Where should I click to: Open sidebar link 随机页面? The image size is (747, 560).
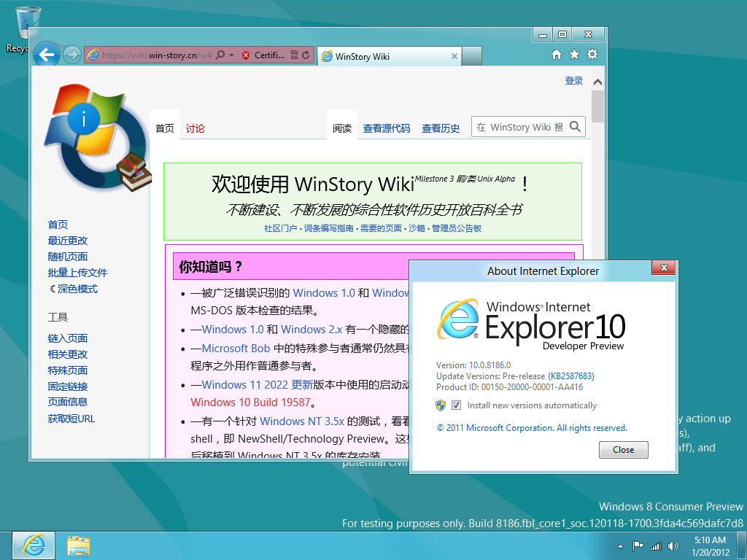tap(68, 257)
